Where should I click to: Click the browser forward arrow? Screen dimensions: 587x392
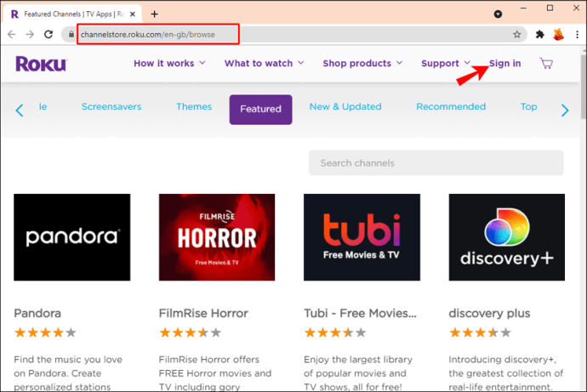30,34
